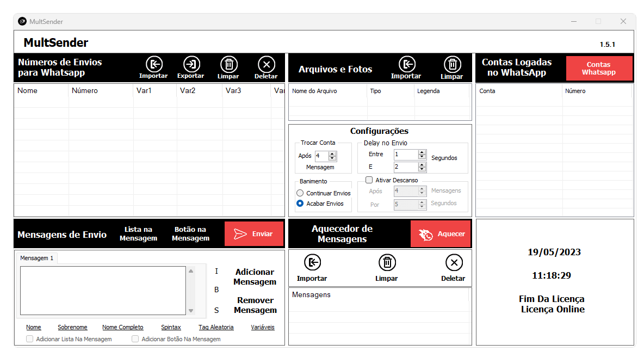Select the Continuar Envios radio option
The height and width of the screenshot is (357, 644).
tap(300, 193)
